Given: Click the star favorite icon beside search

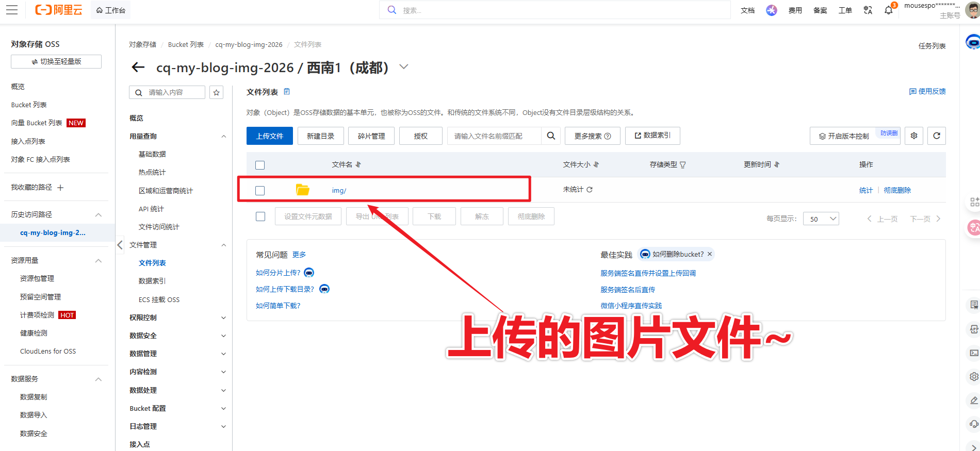Looking at the screenshot, I should [x=217, y=92].
